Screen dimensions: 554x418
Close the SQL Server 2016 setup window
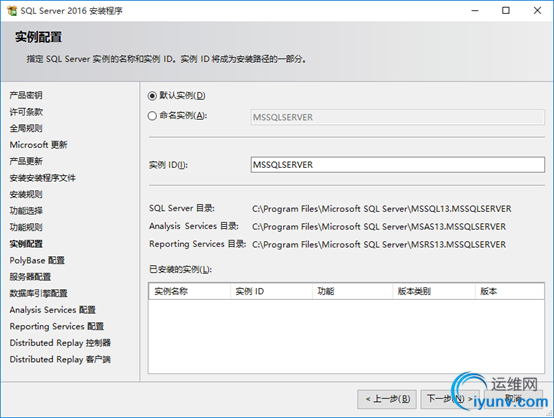click(x=537, y=11)
